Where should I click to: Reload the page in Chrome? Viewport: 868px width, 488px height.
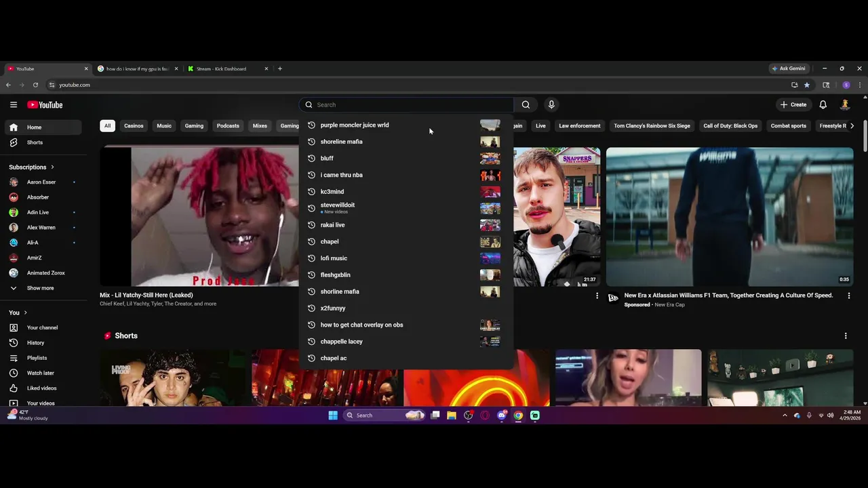click(35, 85)
